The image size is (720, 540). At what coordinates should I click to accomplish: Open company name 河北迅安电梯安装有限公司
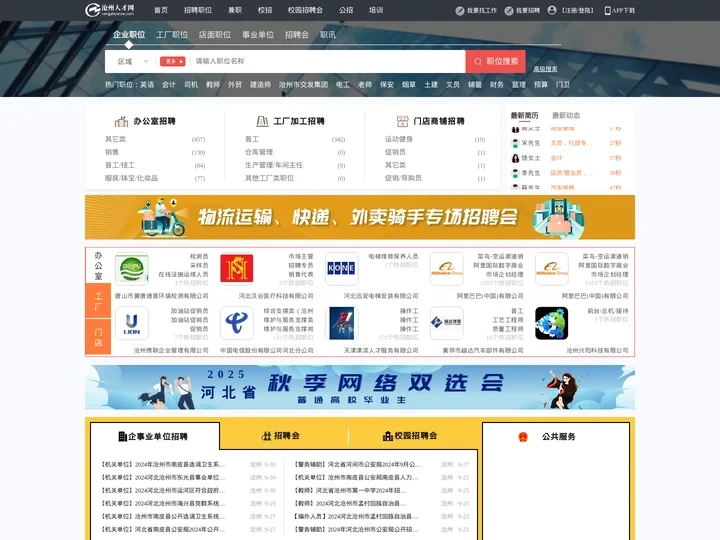coord(381,296)
